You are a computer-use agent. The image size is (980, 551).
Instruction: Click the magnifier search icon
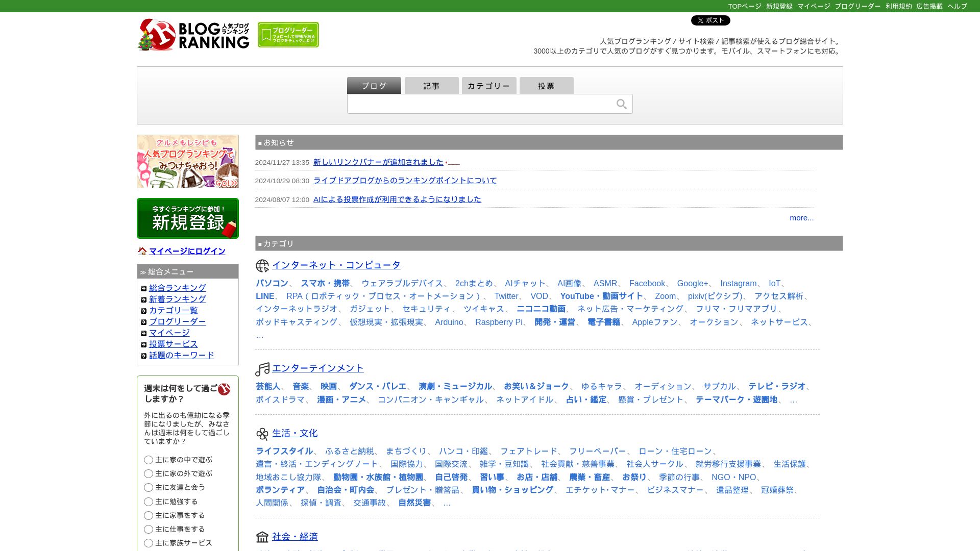pos(621,104)
